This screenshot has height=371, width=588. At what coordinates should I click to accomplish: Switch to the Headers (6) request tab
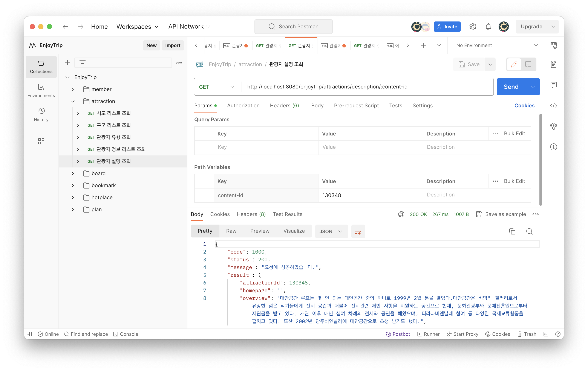click(x=284, y=106)
